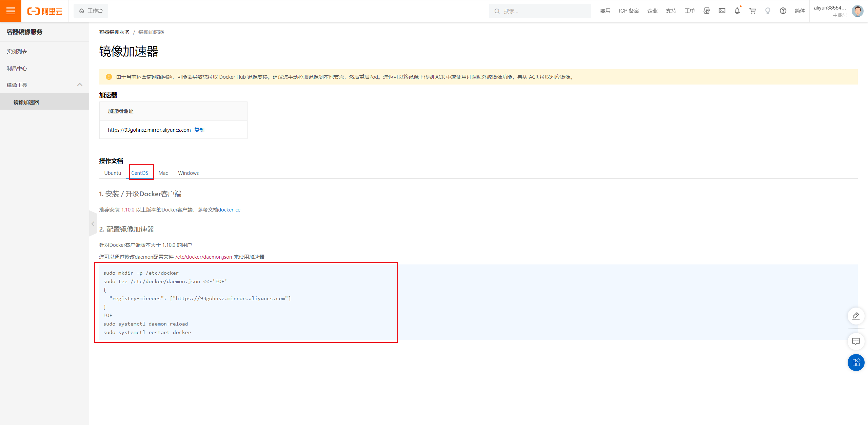Screen dimensions: 868x425
Task: Open the 费用 billing menu
Action: (605, 11)
